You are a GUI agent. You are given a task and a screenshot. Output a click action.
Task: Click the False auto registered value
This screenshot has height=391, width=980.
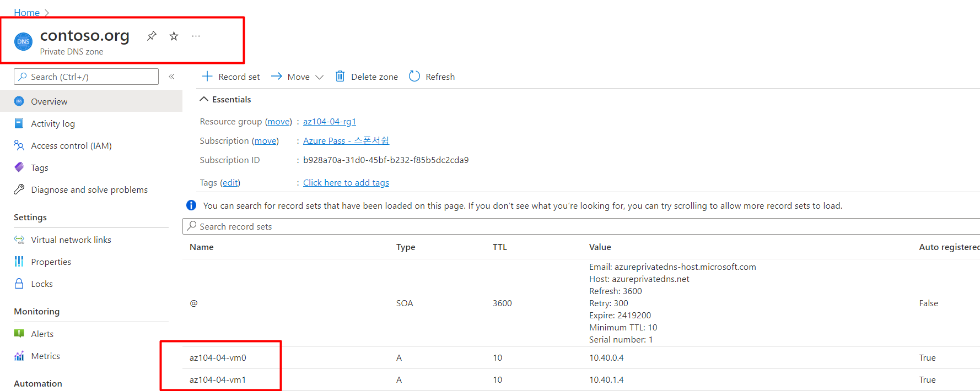(x=929, y=303)
